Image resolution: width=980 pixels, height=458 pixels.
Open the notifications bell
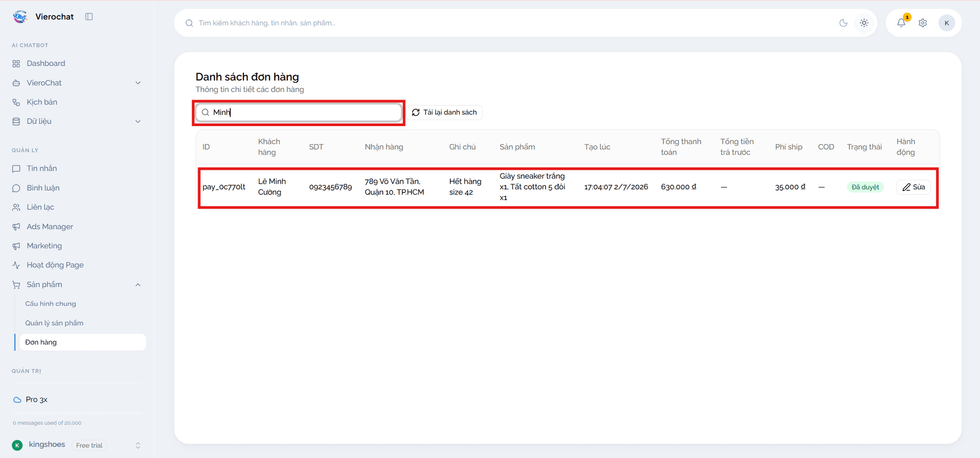(x=901, y=23)
